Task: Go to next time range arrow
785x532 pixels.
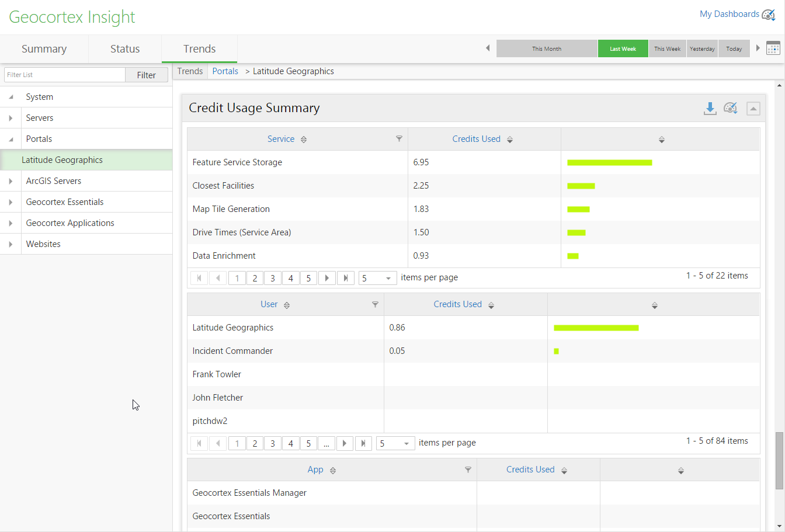Action: 758,48
